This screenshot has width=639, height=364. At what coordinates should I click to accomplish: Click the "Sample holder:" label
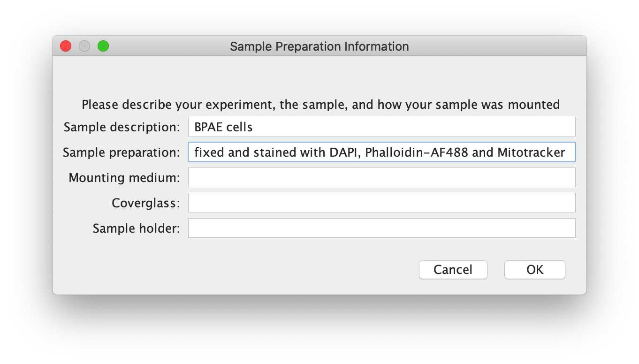point(137,228)
